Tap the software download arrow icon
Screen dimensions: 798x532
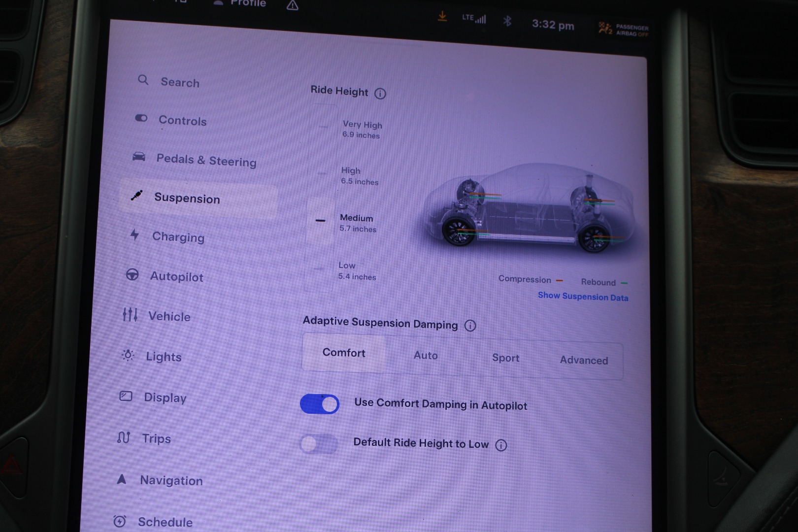[442, 17]
